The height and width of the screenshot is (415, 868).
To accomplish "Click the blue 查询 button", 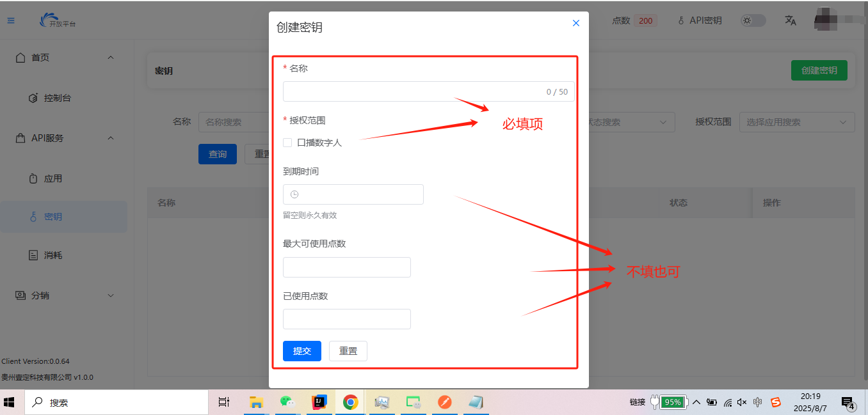I will (218, 154).
